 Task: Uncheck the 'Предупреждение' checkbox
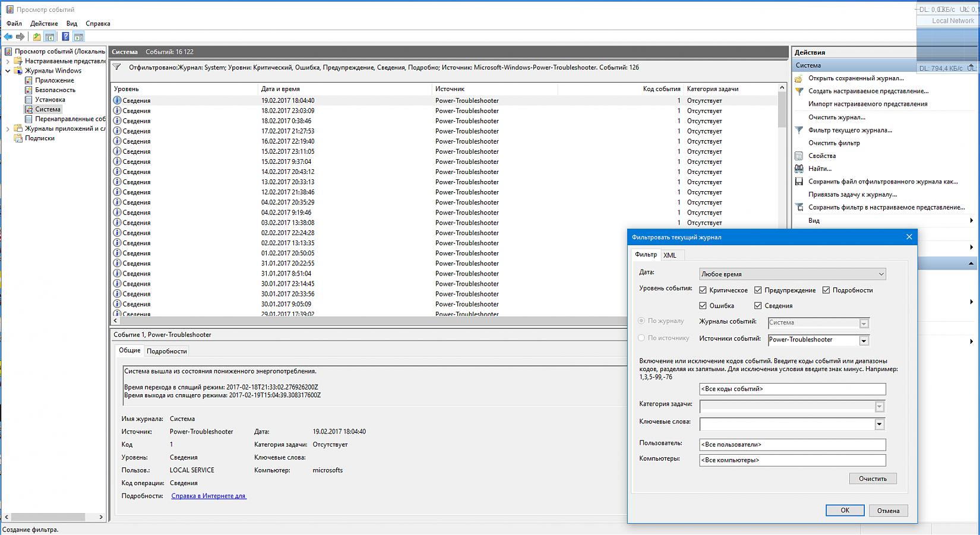(758, 290)
